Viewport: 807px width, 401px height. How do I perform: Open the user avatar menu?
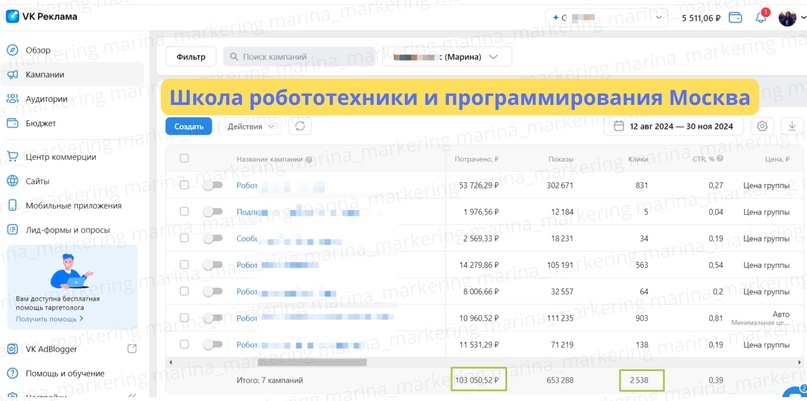pos(787,18)
